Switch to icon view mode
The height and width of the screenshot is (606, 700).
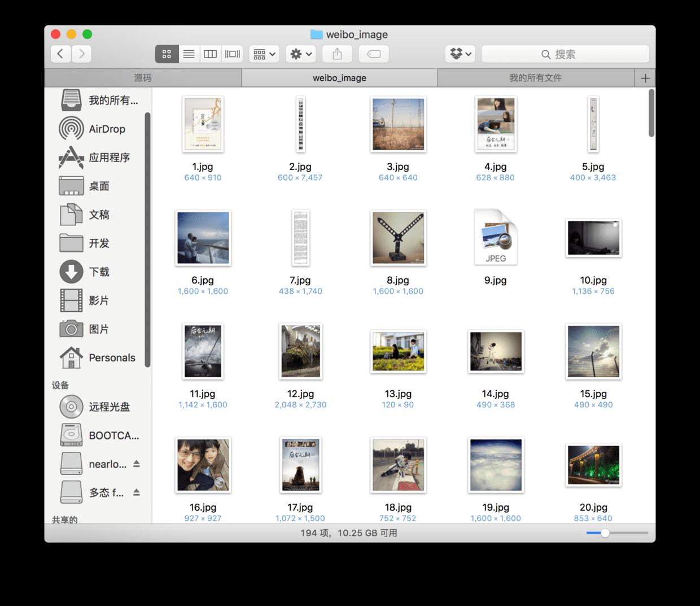pos(167,54)
